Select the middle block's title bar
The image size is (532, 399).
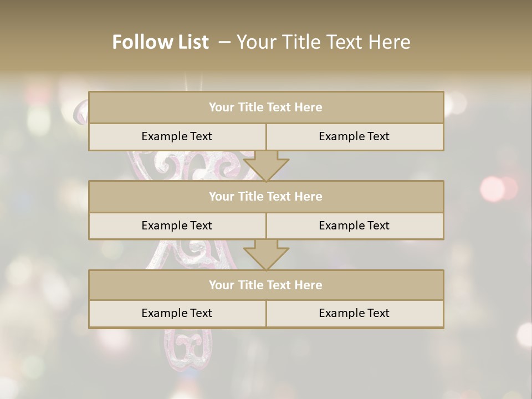tap(266, 196)
